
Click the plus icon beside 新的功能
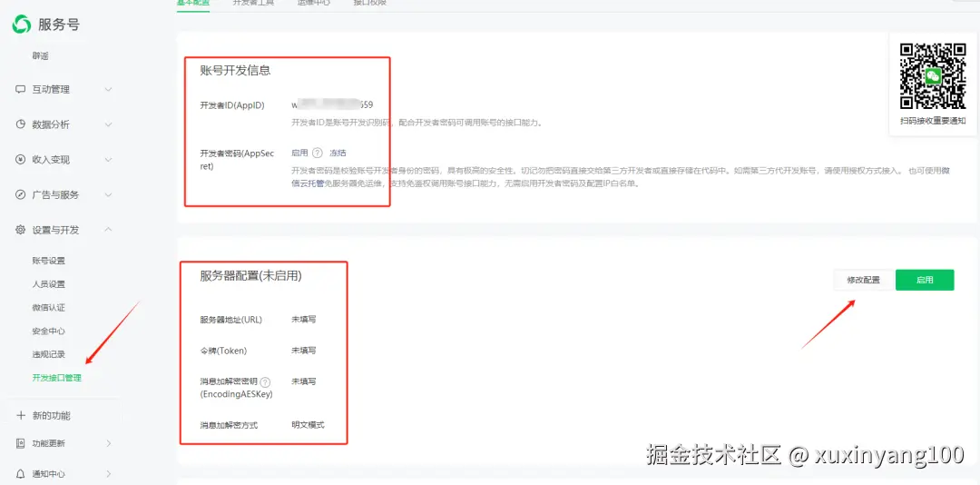tap(21, 416)
